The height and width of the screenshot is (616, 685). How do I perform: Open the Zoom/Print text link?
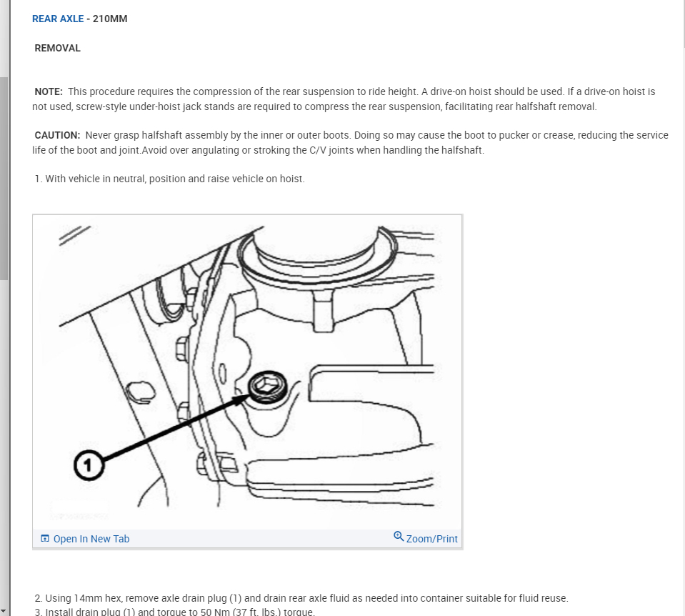(x=431, y=539)
